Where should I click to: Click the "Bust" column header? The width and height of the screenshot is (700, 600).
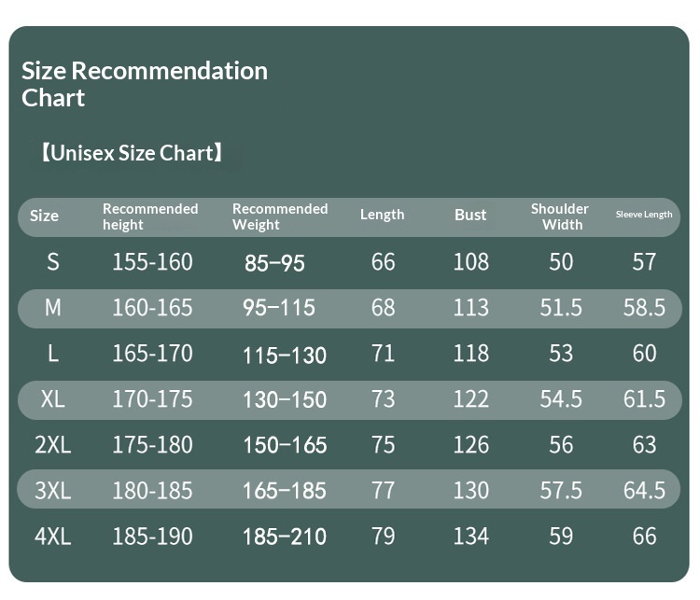(470, 215)
